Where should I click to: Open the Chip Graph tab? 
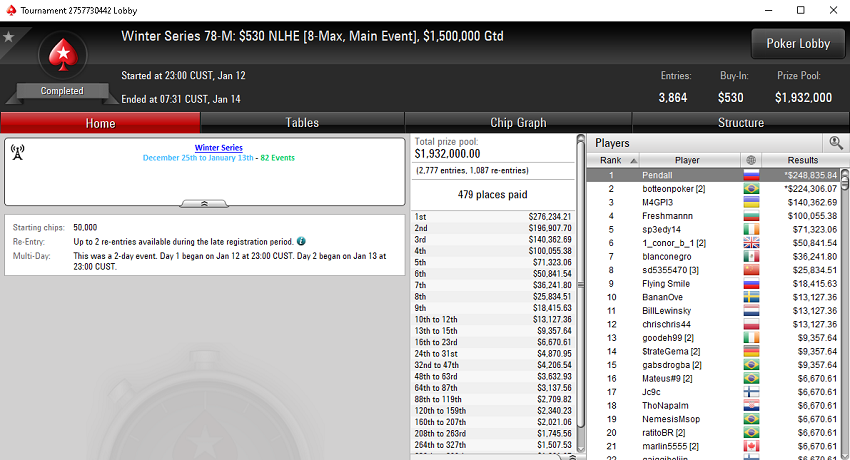(518, 122)
